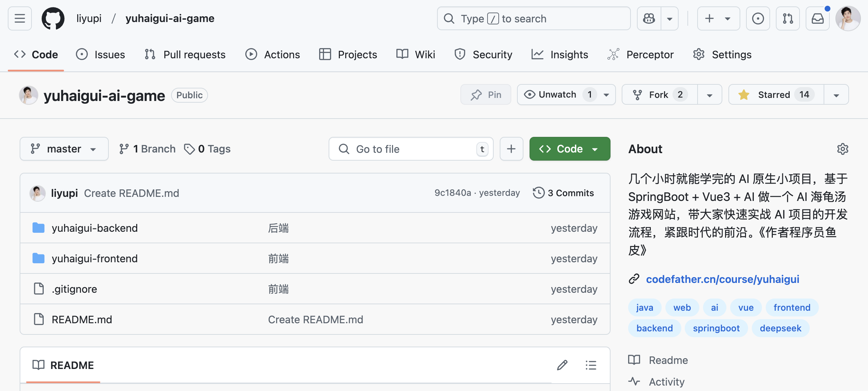Open repository Settings tab

click(722, 55)
